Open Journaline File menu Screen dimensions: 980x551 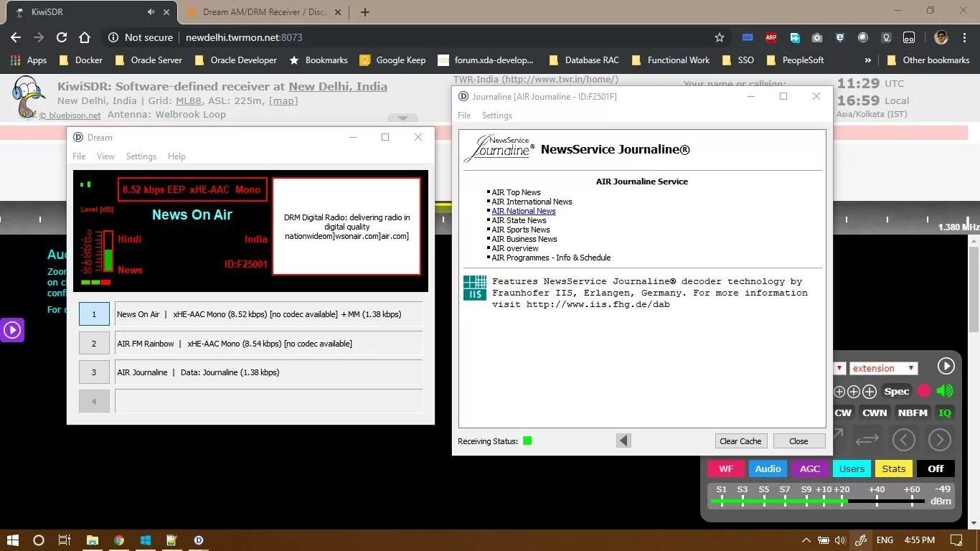tap(464, 116)
